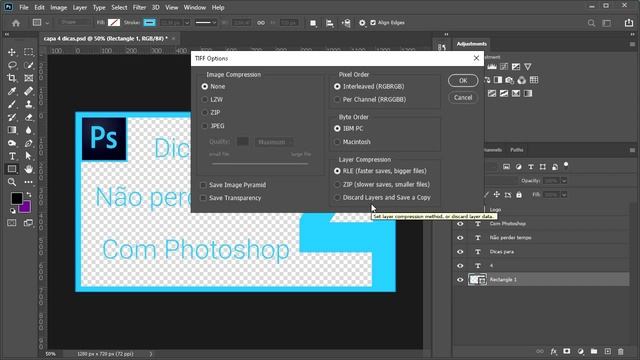This screenshot has width=640, height=360.
Task: Click the search icon at top right
Action: [591, 23]
